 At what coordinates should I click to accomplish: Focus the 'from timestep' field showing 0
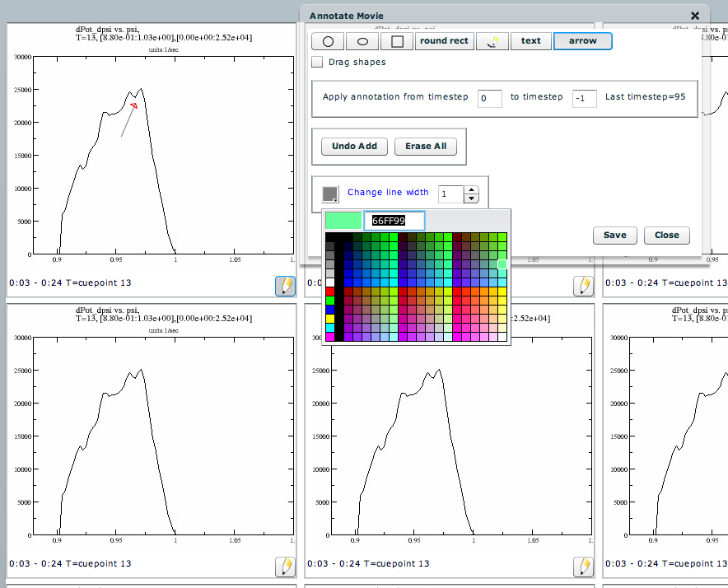click(x=490, y=99)
